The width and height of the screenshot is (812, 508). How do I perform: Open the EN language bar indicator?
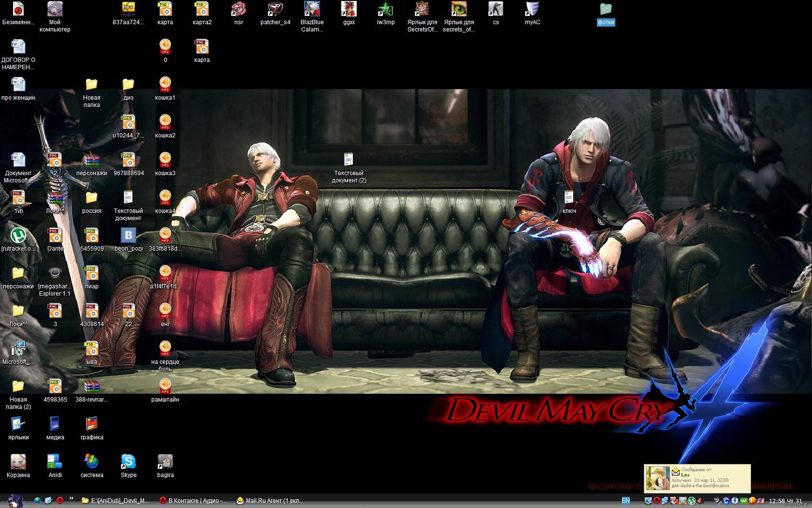click(x=625, y=501)
